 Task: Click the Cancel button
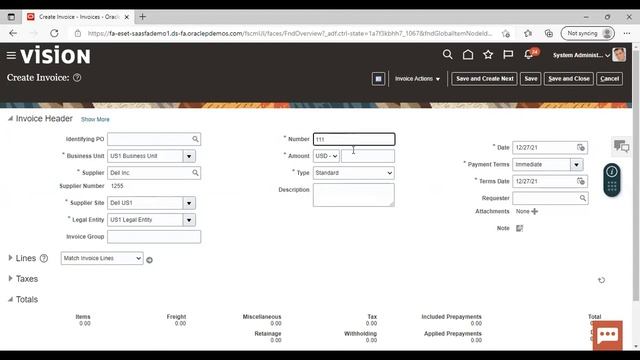point(609,79)
